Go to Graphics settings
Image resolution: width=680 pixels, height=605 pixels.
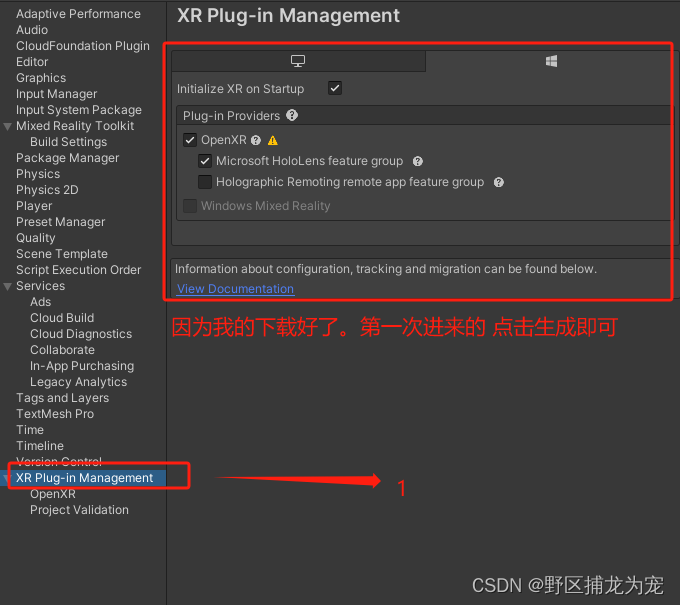pyautogui.click(x=41, y=78)
